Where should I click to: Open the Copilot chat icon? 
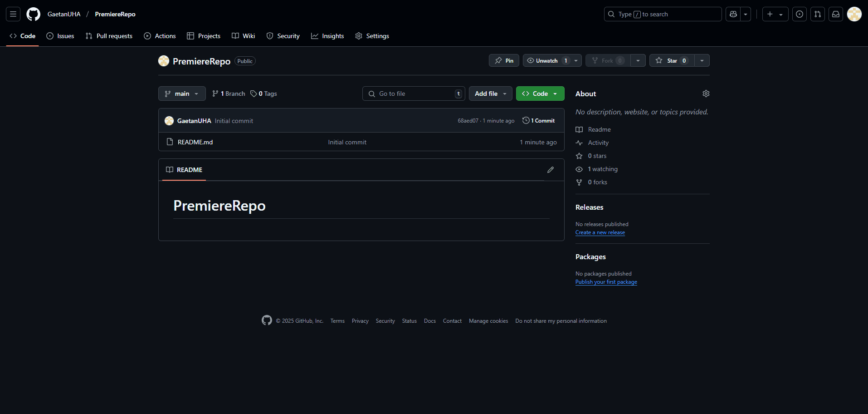pos(733,14)
